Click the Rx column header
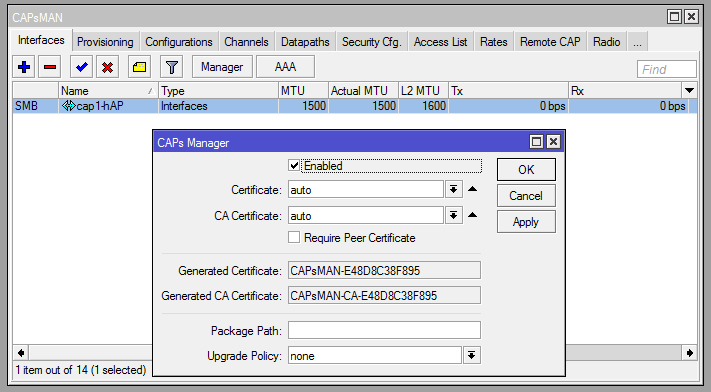The height and width of the screenshot is (392, 711). (625, 91)
